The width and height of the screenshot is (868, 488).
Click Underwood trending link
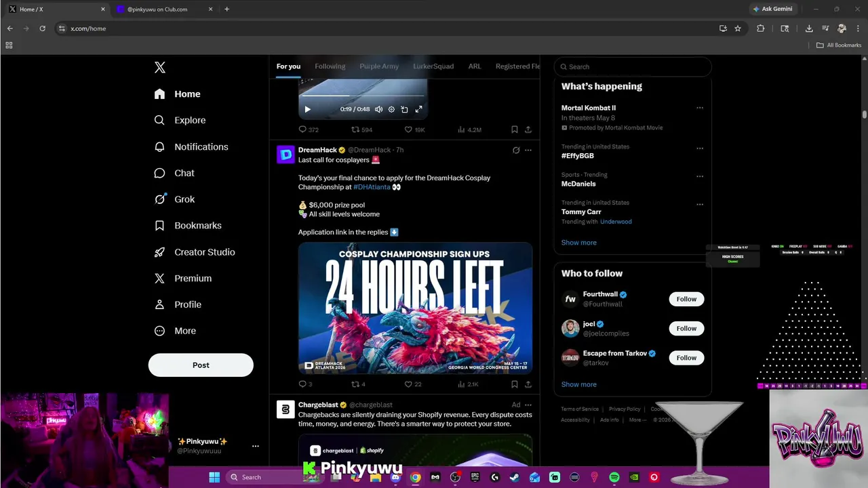click(616, 222)
